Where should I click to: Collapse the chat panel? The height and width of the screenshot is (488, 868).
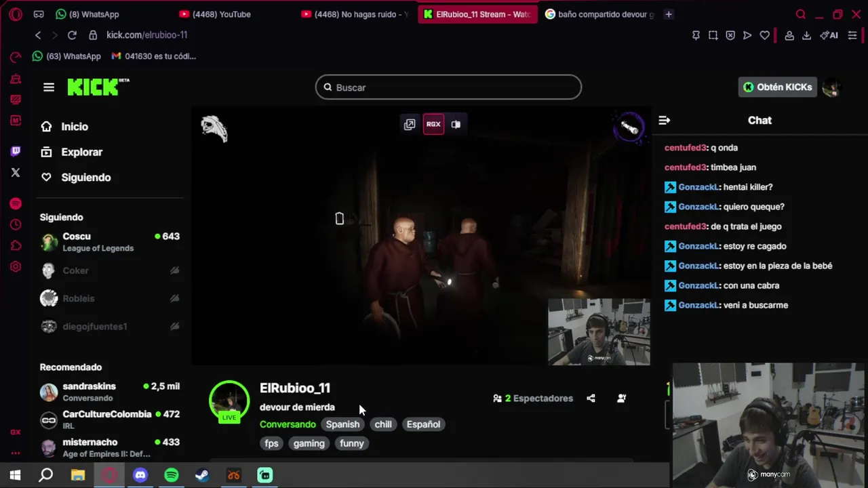point(665,120)
